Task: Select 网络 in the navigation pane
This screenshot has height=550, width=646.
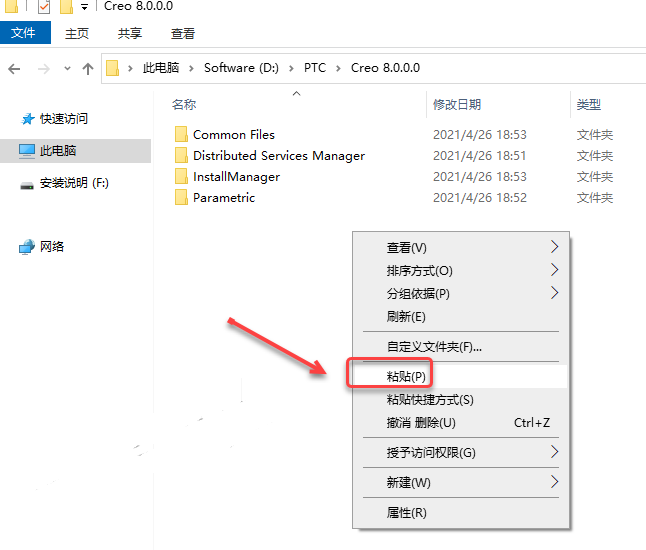Action: click(x=52, y=247)
